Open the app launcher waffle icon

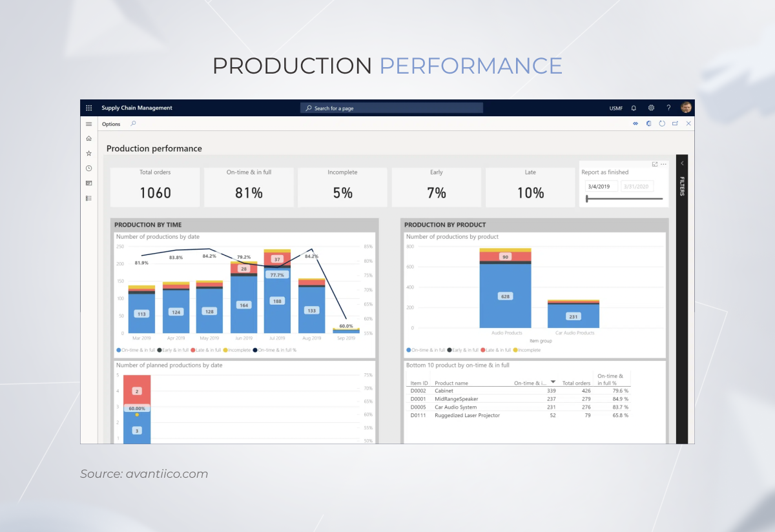point(88,108)
